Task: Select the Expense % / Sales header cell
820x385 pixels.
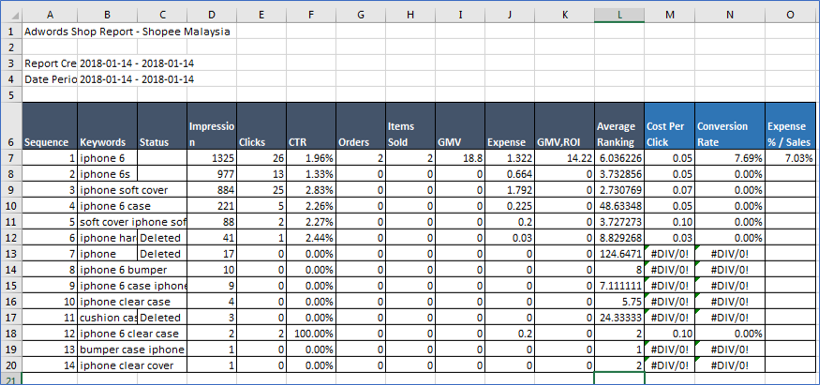Action: click(x=790, y=126)
